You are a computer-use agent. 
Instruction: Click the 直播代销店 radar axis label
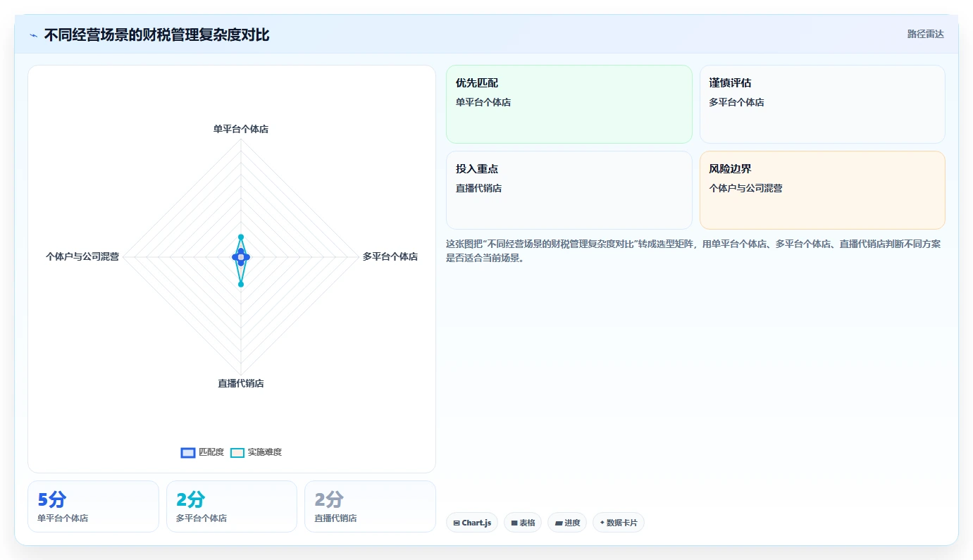[x=241, y=384]
